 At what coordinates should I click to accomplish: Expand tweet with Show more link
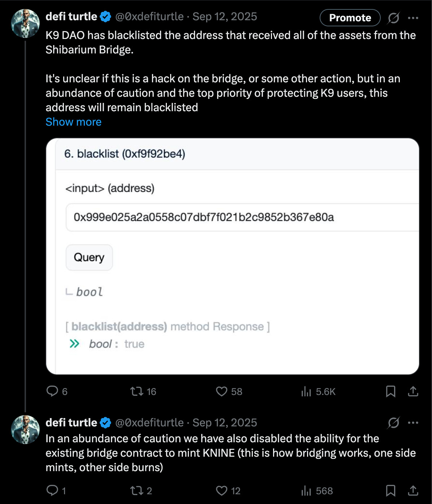[73, 122]
